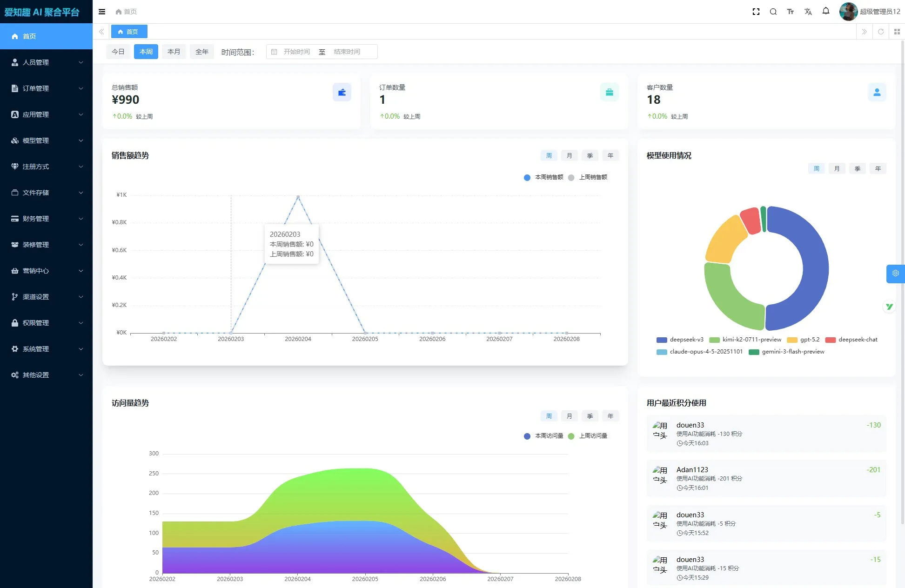
Task: Open the language translation icon
Action: 808,12
